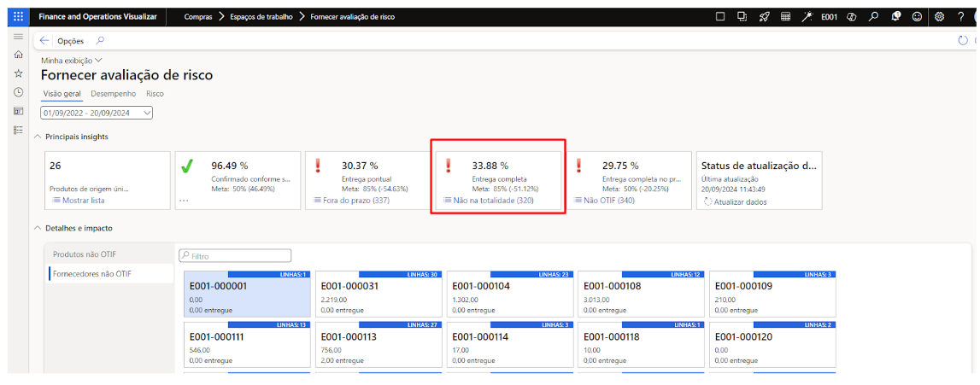Open Recent clock icon in sidebar
The width and height of the screenshot is (980, 385).
(x=18, y=92)
